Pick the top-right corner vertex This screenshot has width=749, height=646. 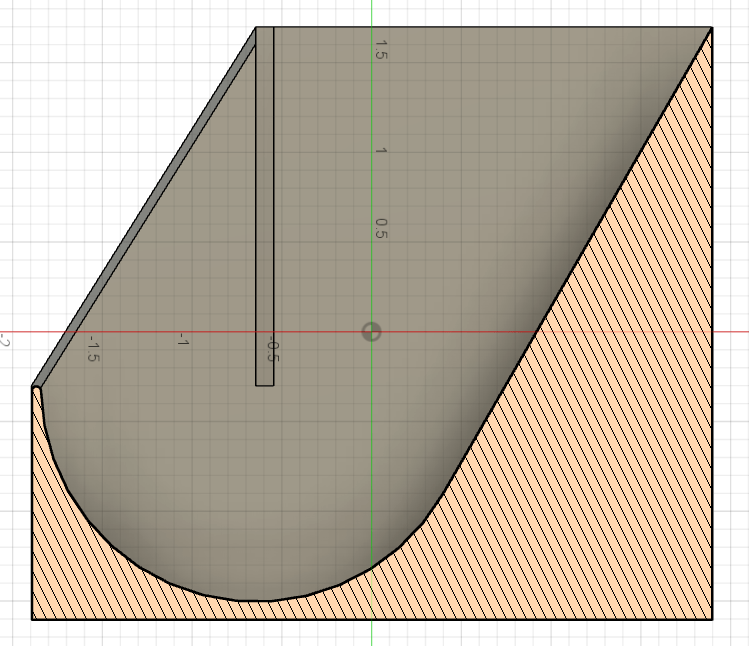712,28
